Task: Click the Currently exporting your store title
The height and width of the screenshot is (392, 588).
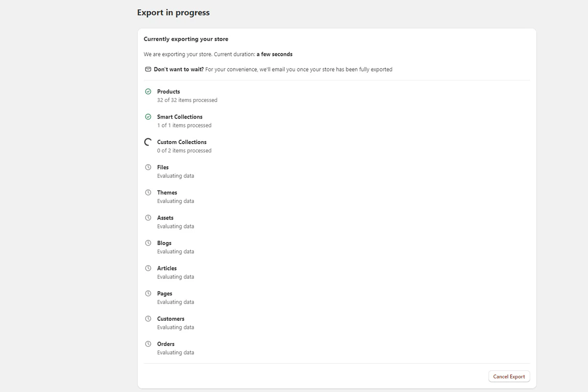Action: point(185,39)
